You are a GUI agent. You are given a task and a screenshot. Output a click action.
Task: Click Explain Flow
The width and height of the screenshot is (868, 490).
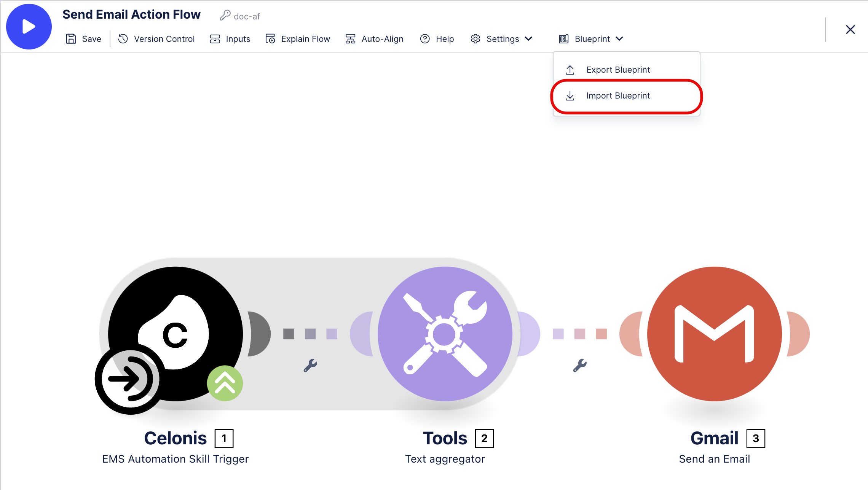click(x=298, y=39)
